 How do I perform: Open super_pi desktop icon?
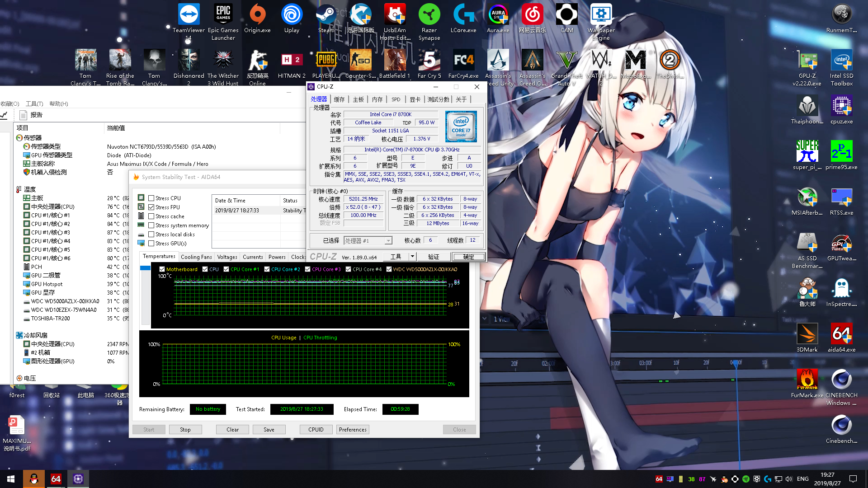(807, 155)
